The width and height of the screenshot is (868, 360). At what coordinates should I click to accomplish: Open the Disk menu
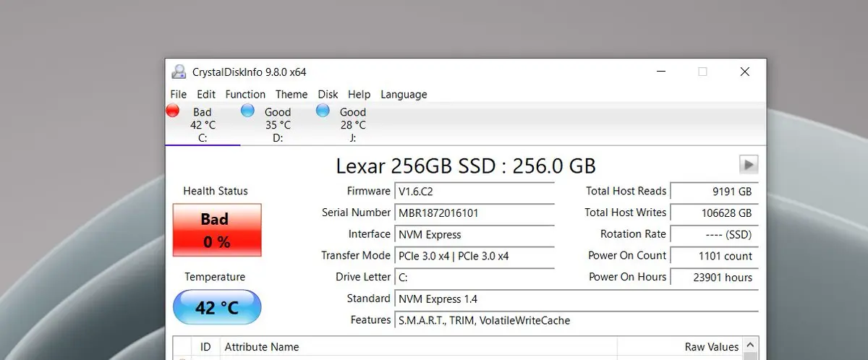coord(328,95)
